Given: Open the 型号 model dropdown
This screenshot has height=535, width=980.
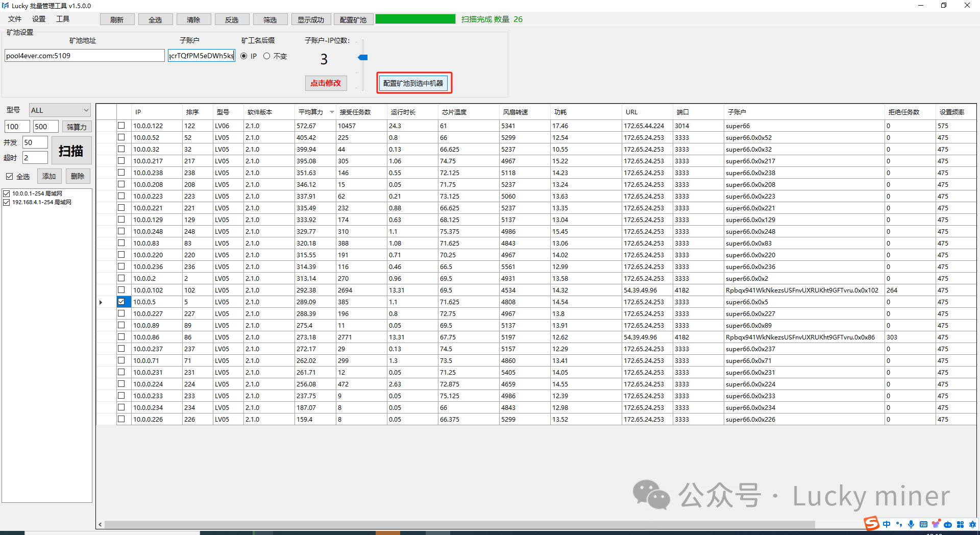Looking at the screenshot, I should [x=60, y=110].
